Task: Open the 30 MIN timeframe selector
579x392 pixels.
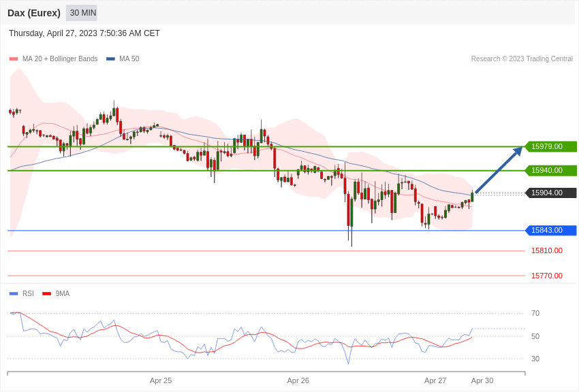Action: 81,13
